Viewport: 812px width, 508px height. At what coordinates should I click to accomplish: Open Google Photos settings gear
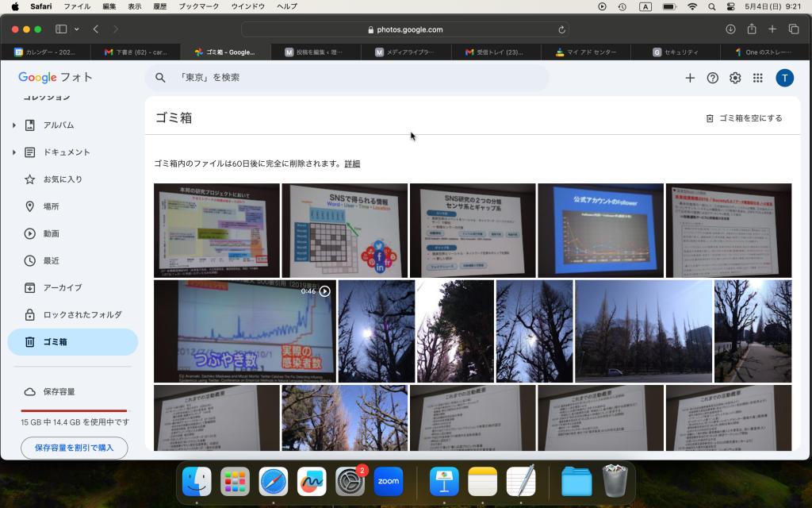tap(735, 78)
